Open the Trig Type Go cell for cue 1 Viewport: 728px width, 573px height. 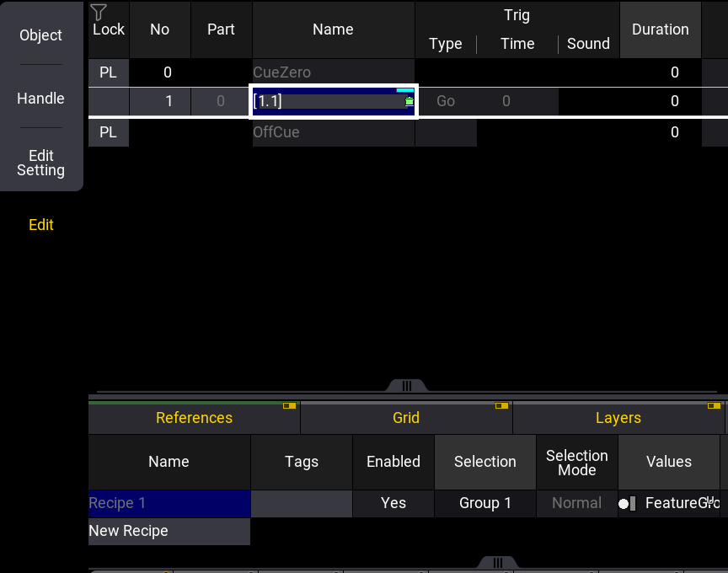pyautogui.click(x=446, y=101)
